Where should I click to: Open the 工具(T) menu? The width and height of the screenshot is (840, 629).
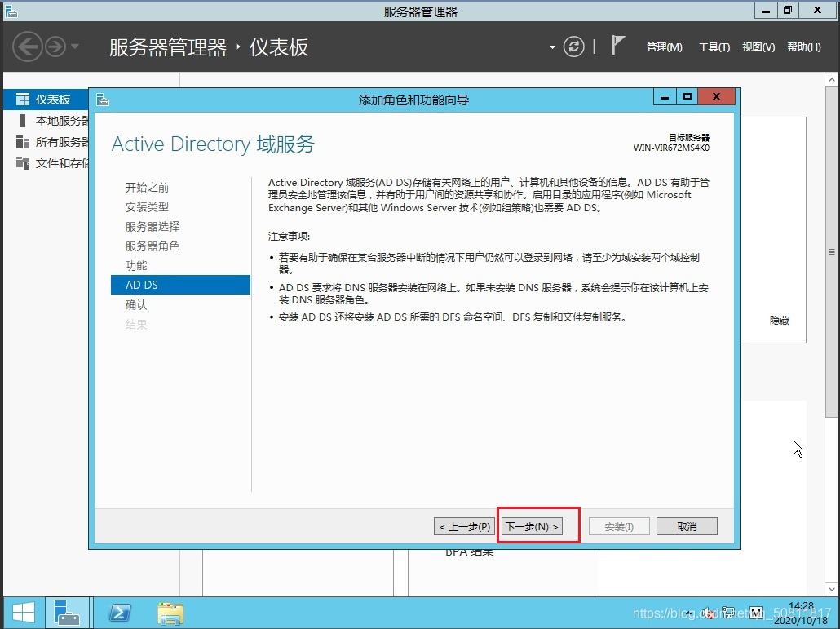coord(714,47)
